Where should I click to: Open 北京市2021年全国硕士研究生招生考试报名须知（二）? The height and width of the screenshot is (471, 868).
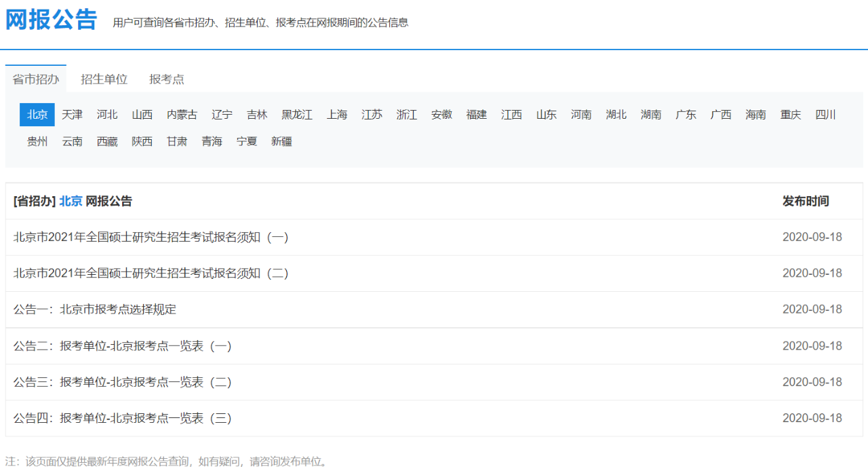[151, 273]
